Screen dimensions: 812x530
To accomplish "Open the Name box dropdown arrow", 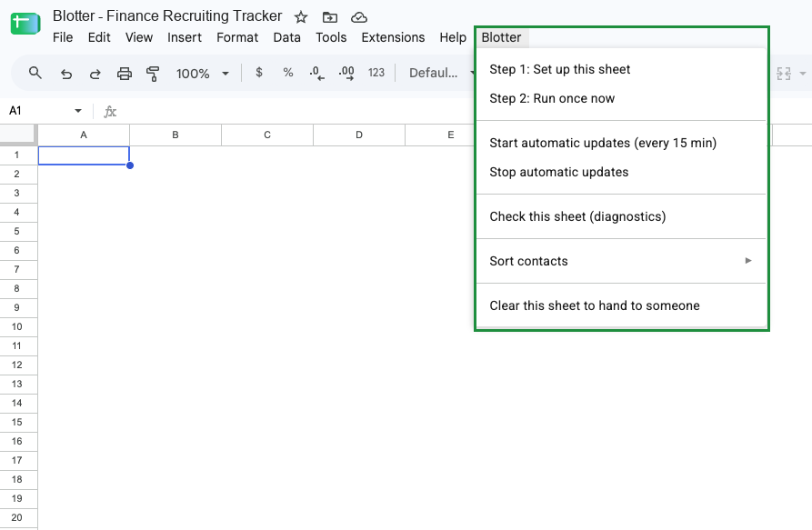I will (x=78, y=111).
